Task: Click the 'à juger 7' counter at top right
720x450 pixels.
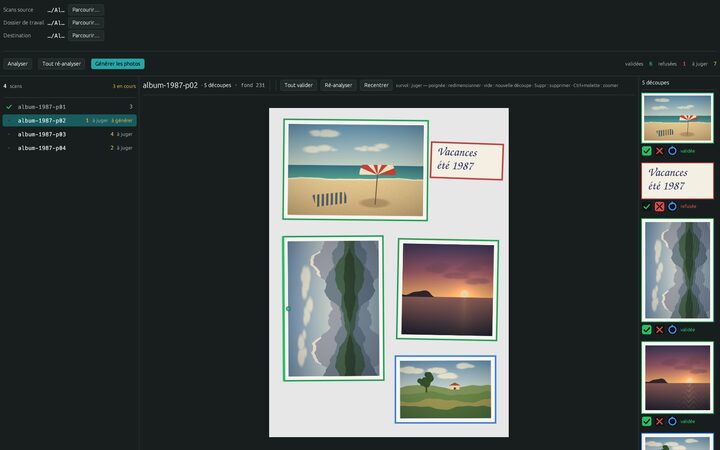Action: click(x=704, y=64)
